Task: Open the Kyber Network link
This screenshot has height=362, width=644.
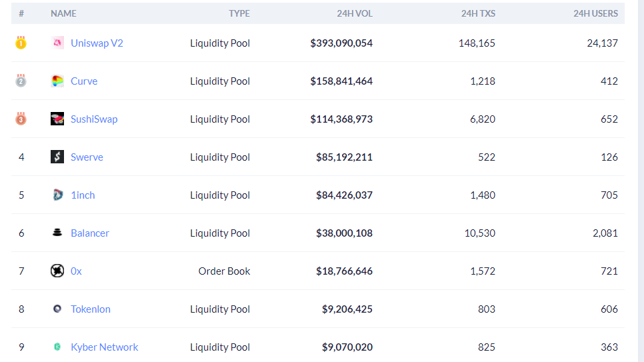Action: click(x=104, y=347)
